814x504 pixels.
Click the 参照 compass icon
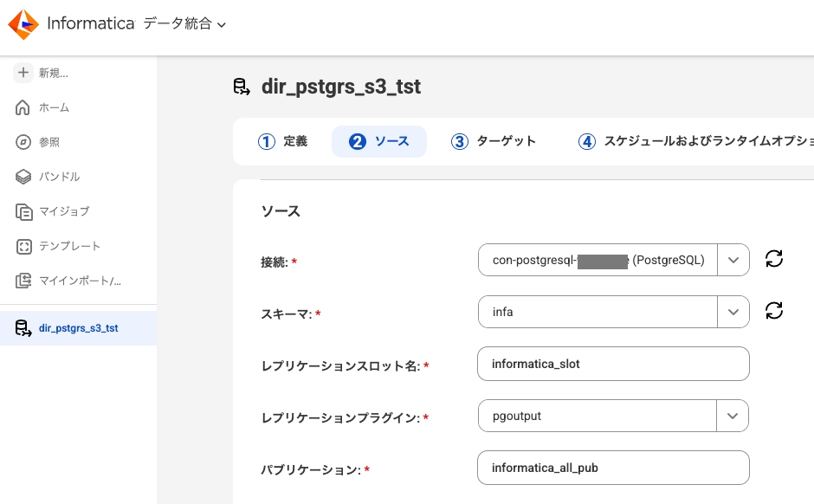pos(23,142)
